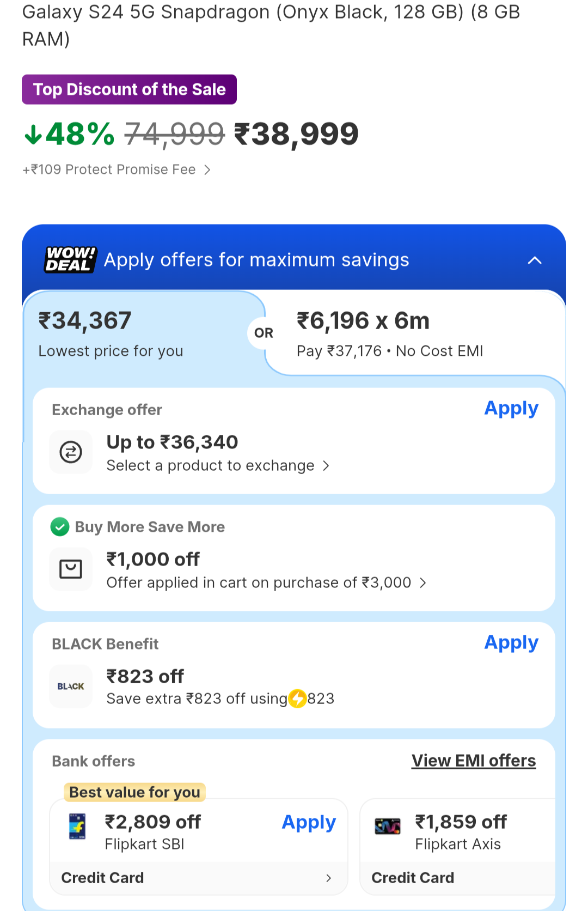Tap the exchange arrows icon

click(x=71, y=452)
